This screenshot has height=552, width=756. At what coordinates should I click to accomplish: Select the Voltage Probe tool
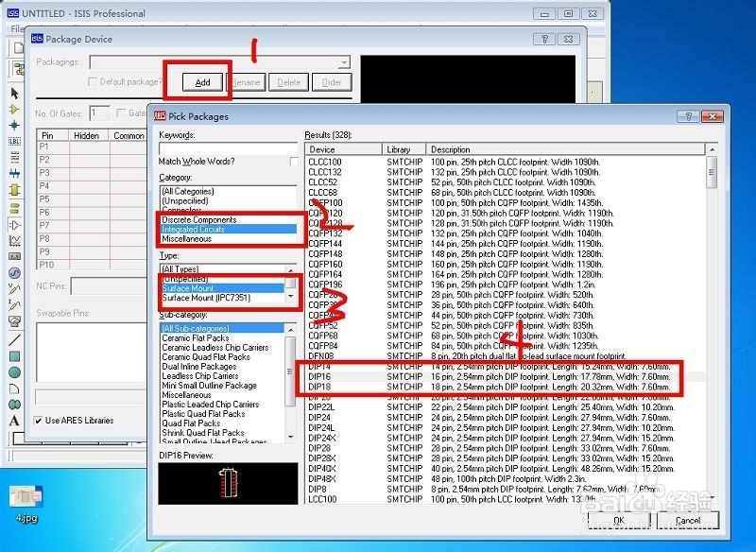point(14,289)
